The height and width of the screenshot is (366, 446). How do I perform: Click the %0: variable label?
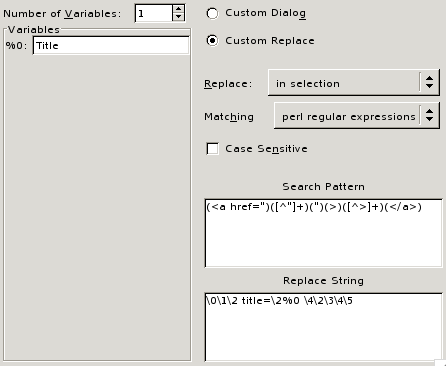tap(16, 46)
